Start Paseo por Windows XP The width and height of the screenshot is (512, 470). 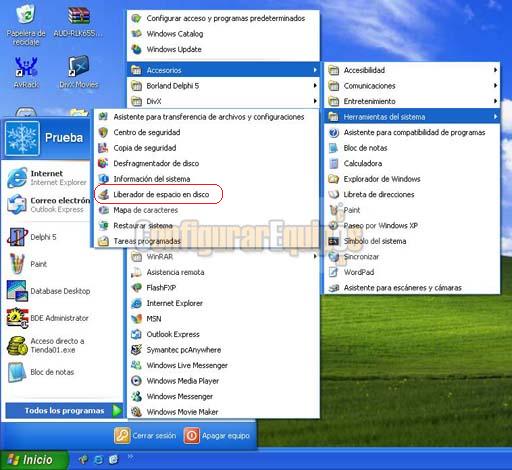click(x=412, y=225)
